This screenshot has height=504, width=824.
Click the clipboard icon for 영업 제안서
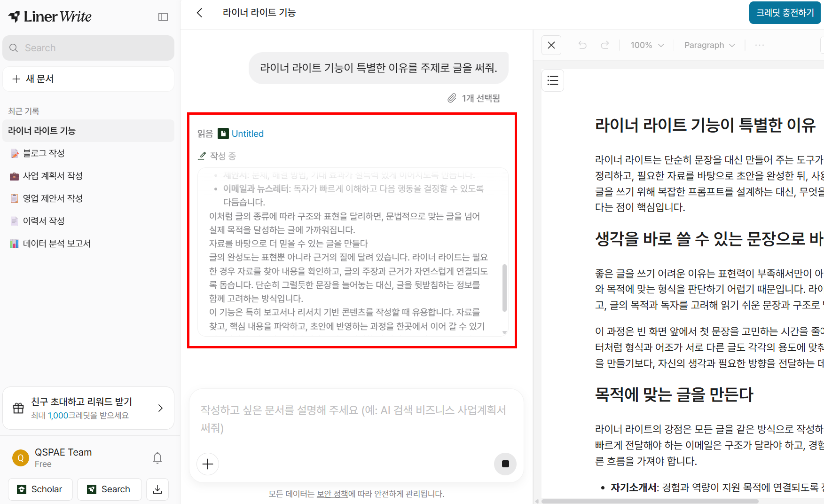(15, 198)
